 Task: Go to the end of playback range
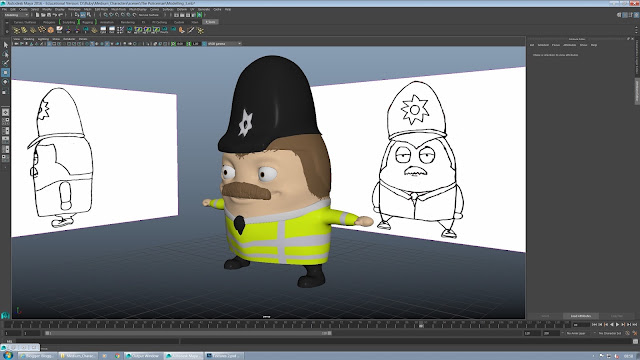pyautogui.click(x=635, y=324)
